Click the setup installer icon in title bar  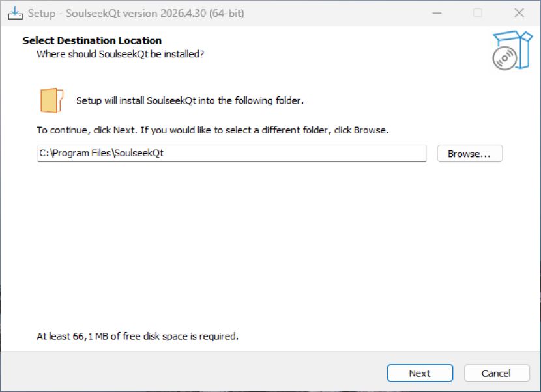(x=15, y=13)
